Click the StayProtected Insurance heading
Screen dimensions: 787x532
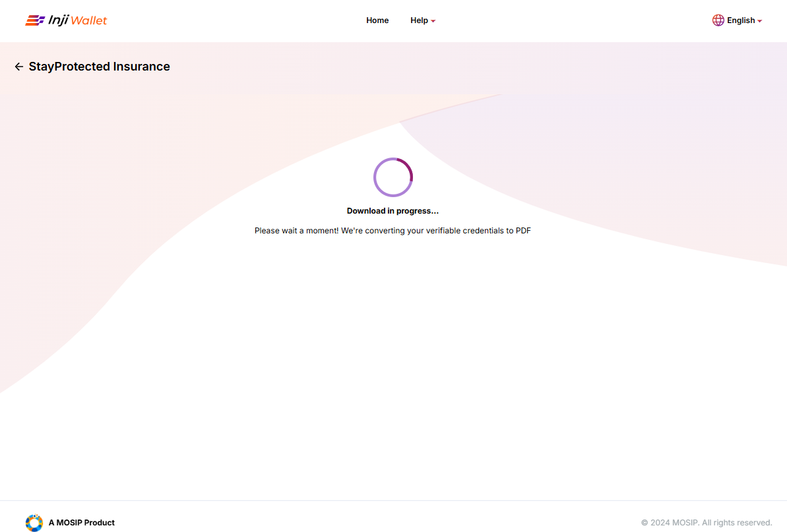coord(99,67)
